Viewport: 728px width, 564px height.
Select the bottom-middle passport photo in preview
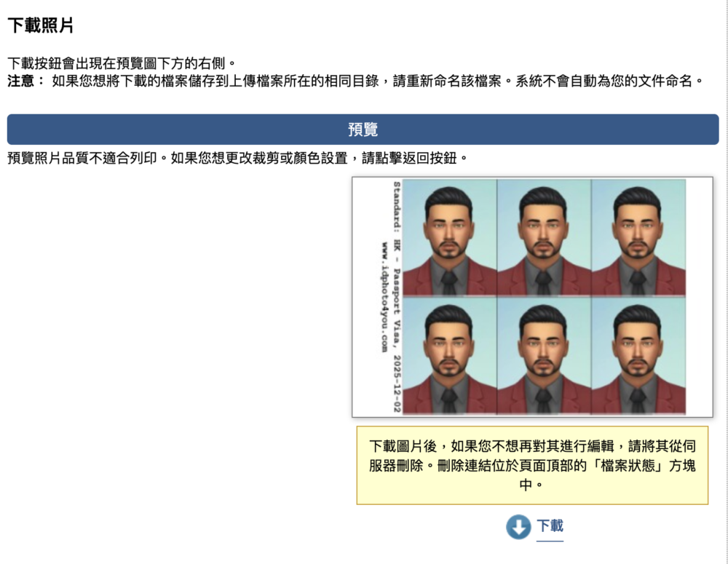pyautogui.click(x=544, y=356)
